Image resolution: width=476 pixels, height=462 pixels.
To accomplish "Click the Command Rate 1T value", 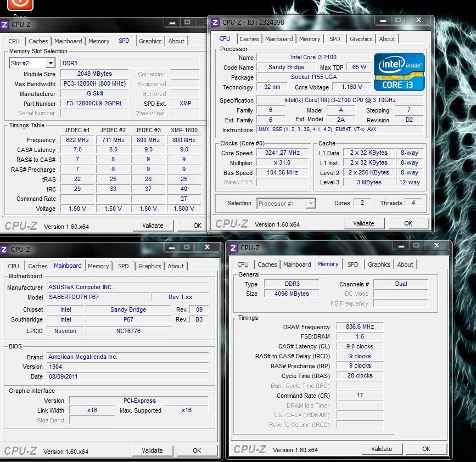I will (x=360, y=395).
